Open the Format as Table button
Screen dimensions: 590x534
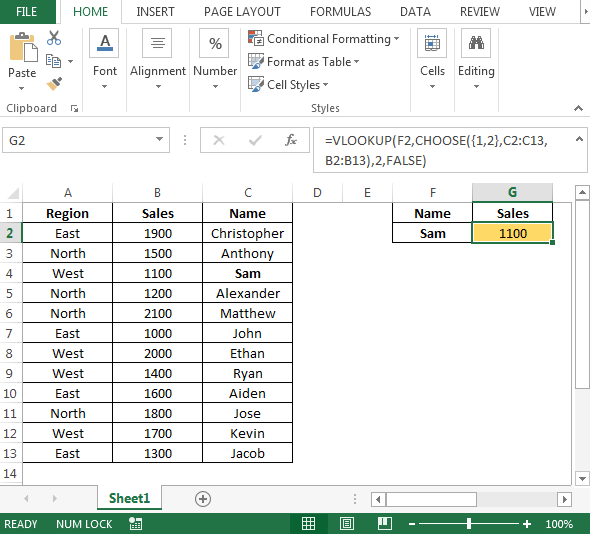tap(304, 62)
